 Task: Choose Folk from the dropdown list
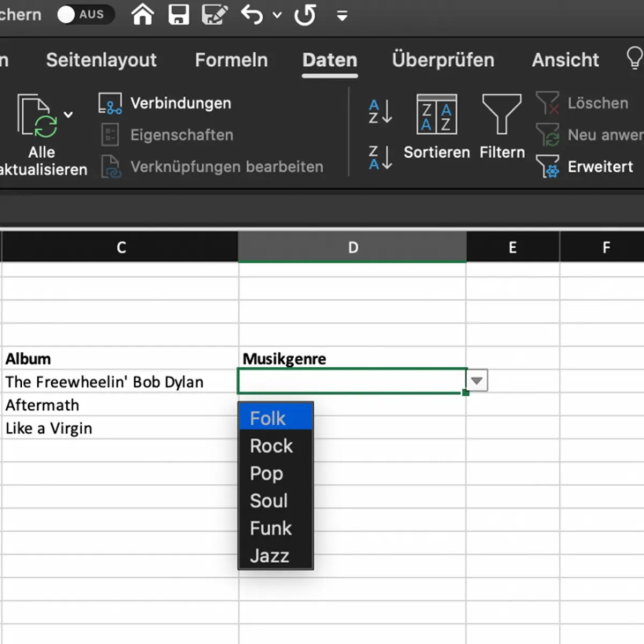(x=276, y=418)
